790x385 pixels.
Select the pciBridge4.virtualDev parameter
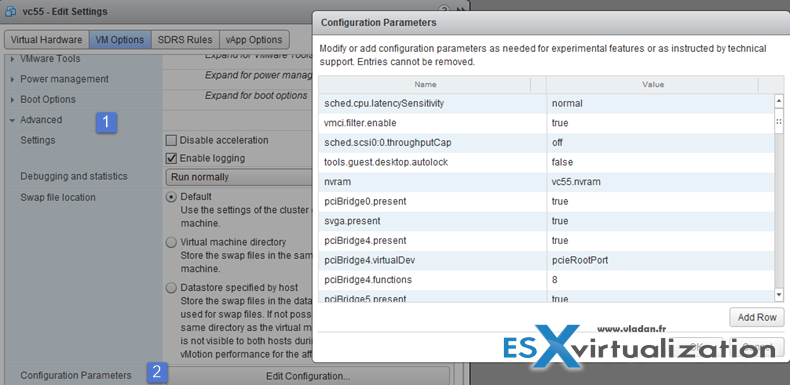[370, 261]
